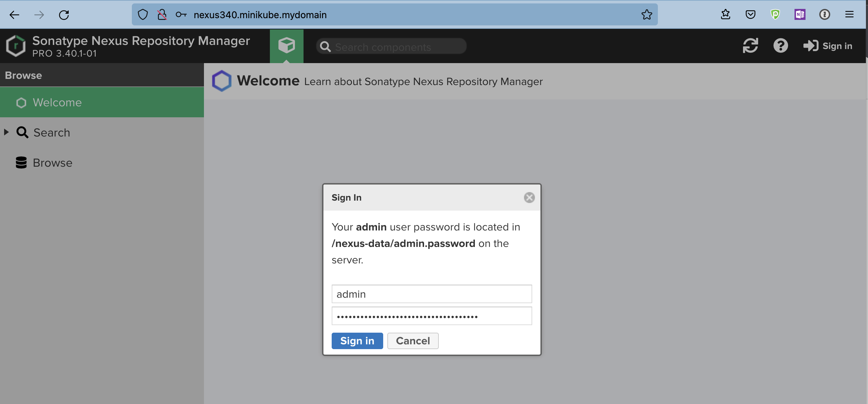The height and width of the screenshot is (404, 868).
Task: Open the Firefox hamburger menu
Action: (x=849, y=14)
